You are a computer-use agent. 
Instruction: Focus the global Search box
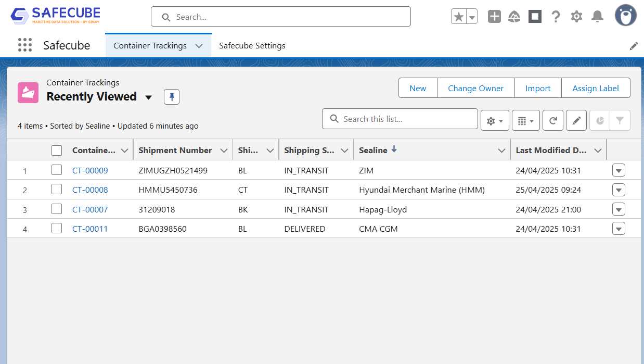[x=281, y=17]
